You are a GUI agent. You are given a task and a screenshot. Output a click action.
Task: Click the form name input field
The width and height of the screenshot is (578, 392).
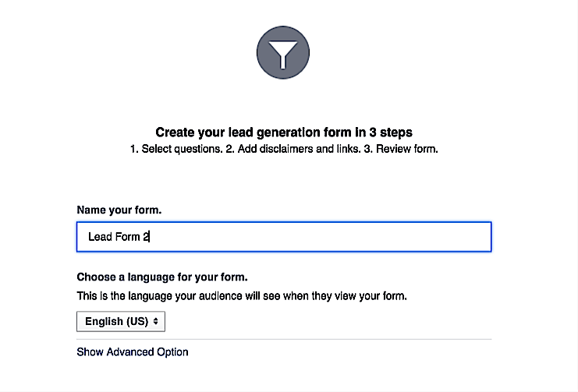(x=284, y=237)
